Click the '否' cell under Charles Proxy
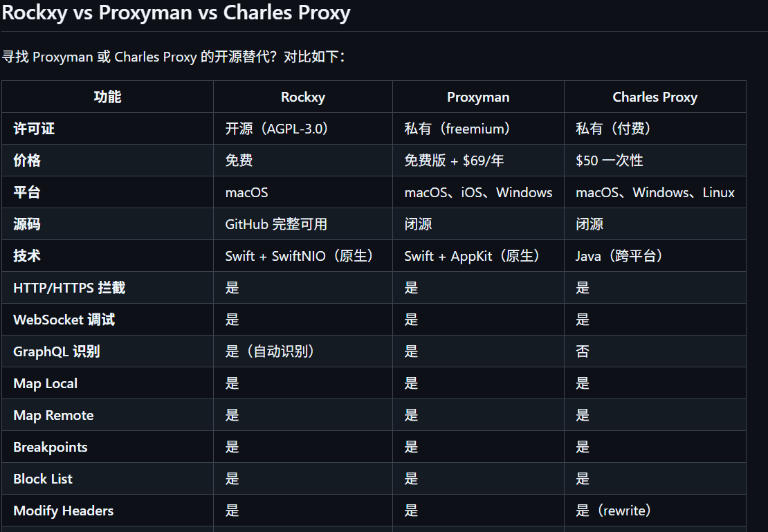Image resolution: width=768 pixels, height=532 pixels. click(x=583, y=351)
